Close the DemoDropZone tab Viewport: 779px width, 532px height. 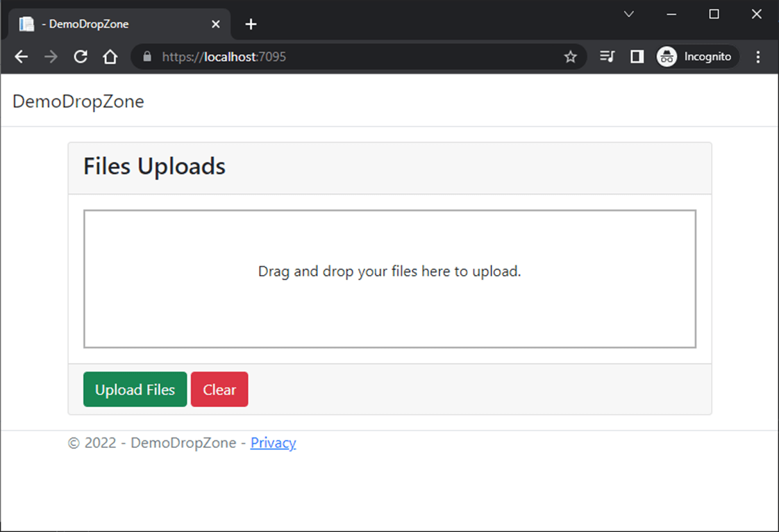215,23
